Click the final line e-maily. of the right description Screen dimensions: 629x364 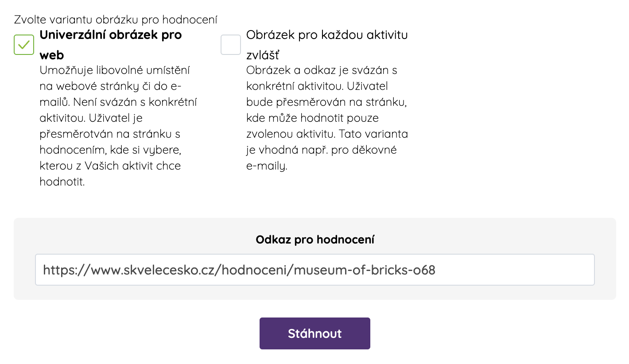pyautogui.click(x=267, y=167)
